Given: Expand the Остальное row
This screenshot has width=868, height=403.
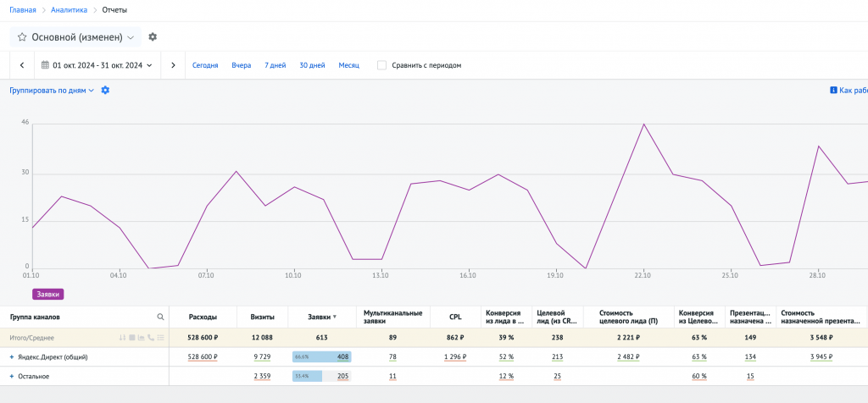Looking at the screenshot, I should coord(12,376).
